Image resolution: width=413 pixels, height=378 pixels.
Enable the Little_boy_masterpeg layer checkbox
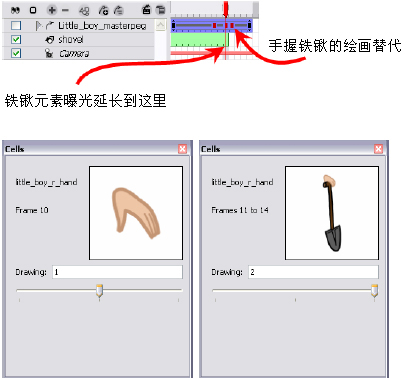tap(16, 25)
